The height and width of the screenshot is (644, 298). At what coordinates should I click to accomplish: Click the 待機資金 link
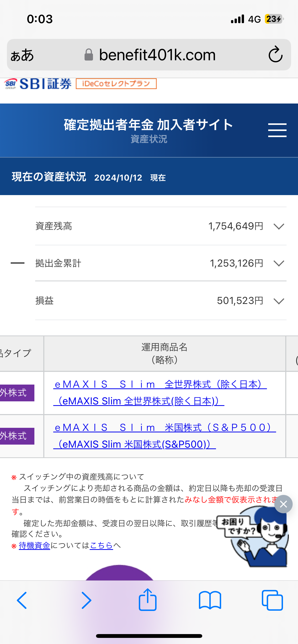click(34, 545)
